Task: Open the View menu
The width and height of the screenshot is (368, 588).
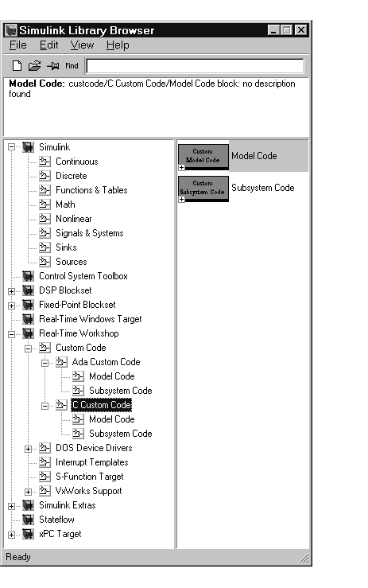Action: pyautogui.click(x=82, y=45)
